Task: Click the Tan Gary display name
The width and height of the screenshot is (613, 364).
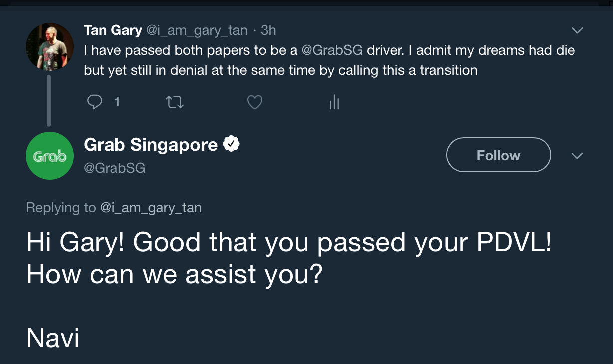Action: click(x=113, y=30)
